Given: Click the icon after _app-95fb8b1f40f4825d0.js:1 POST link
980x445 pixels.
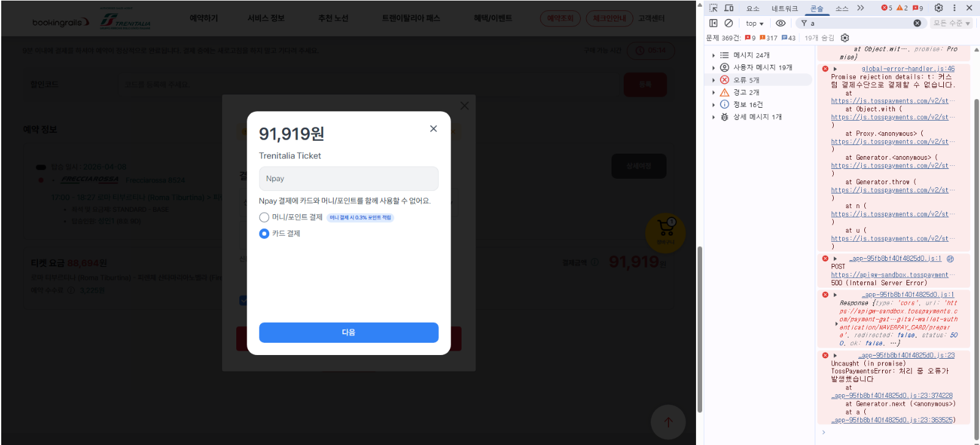Looking at the screenshot, I should [x=950, y=259].
